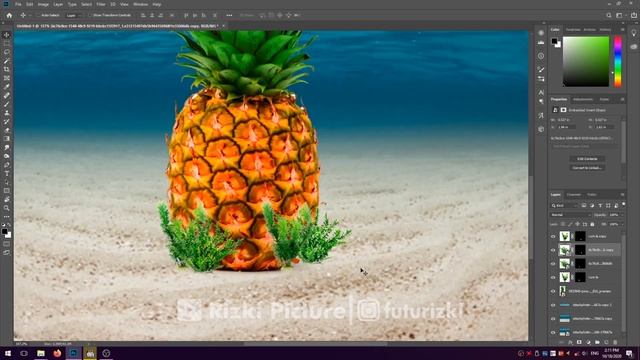The width and height of the screenshot is (640, 360).
Task: Open the Color panel flyout menu
Action: click(x=622, y=29)
